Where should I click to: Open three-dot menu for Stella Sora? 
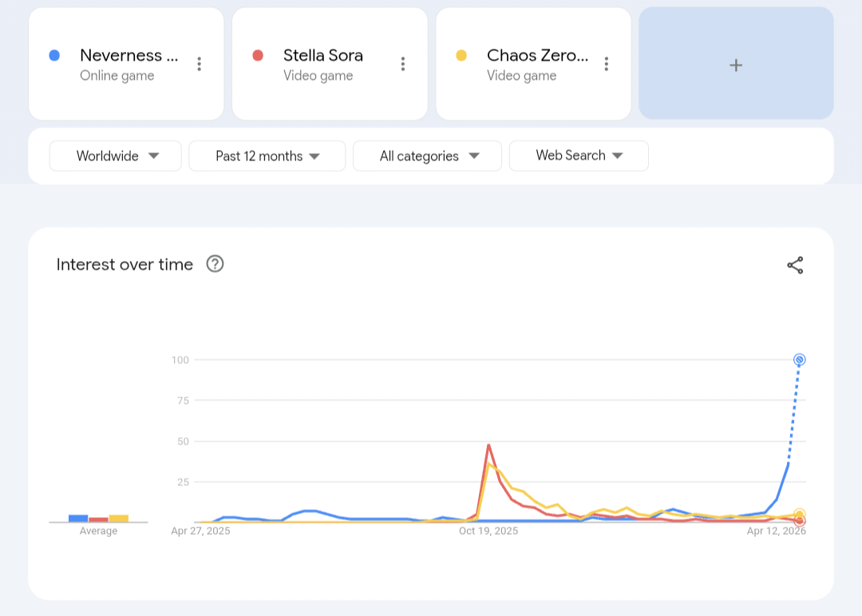(x=403, y=65)
